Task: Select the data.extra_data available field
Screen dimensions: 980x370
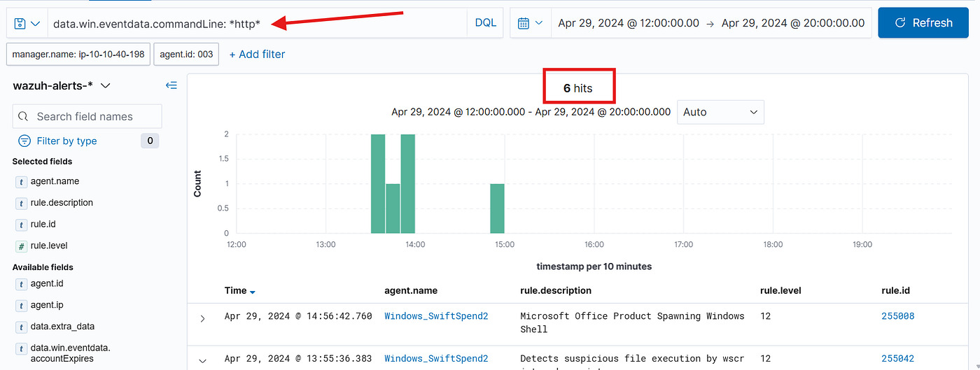Action: (62, 326)
